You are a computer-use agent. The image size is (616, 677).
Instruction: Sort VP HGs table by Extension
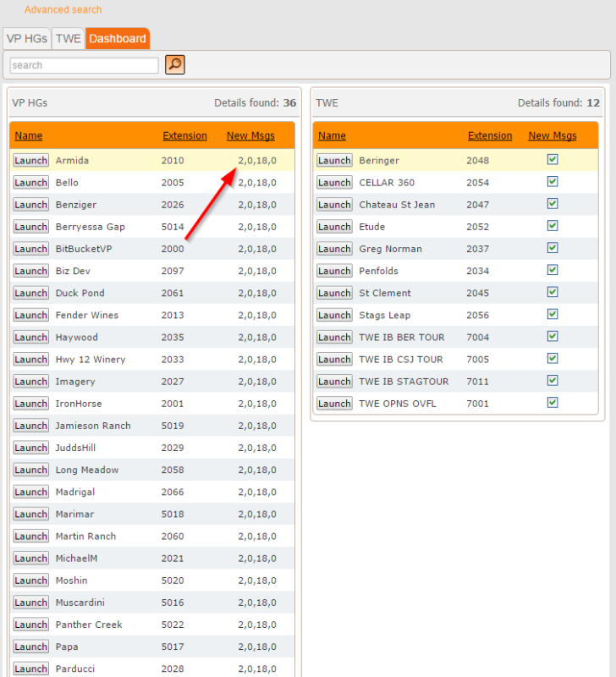pyautogui.click(x=184, y=135)
